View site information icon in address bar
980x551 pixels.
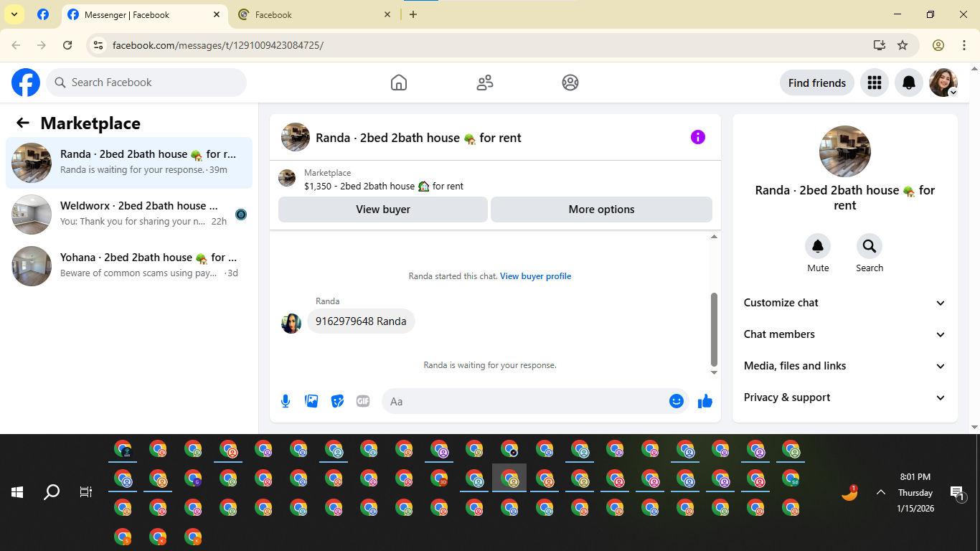(99, 45)
